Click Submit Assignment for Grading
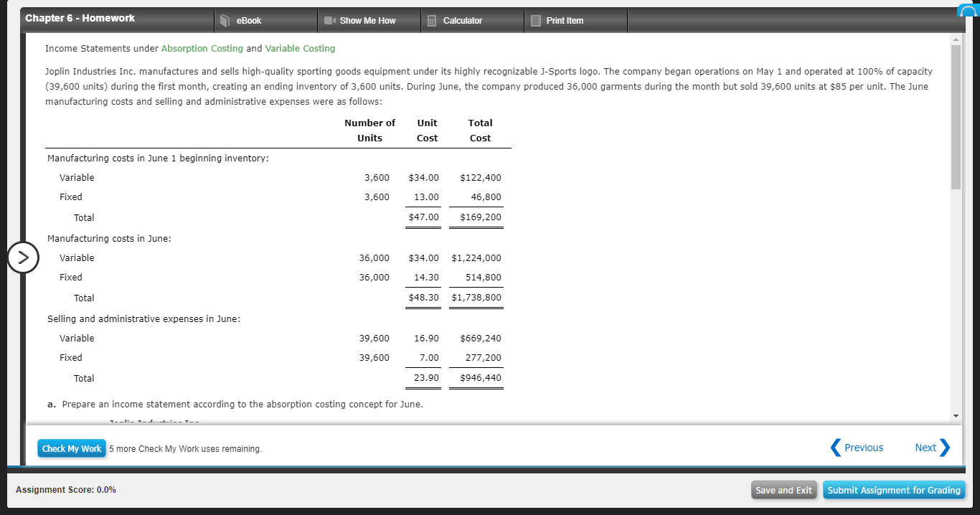The height and width of the screenshot is (515, 980). point(894,490)
